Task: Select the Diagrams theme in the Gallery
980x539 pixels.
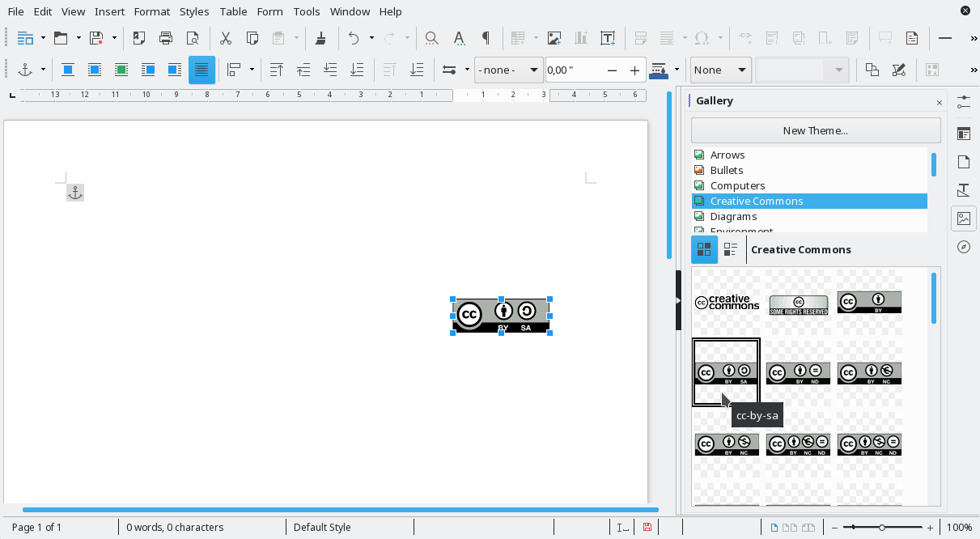Action: tap(733, 216)
